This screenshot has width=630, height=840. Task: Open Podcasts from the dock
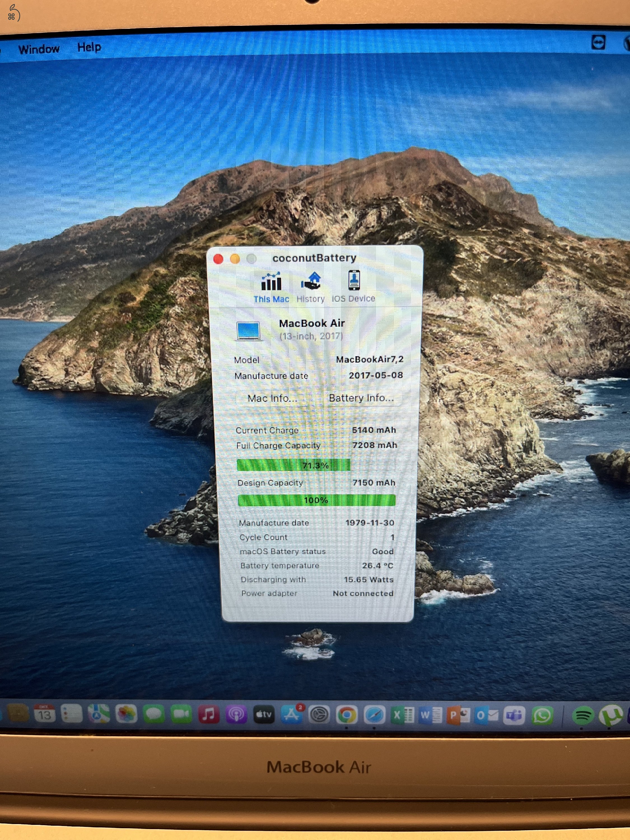pyautogui.click(x=236, y=715)
